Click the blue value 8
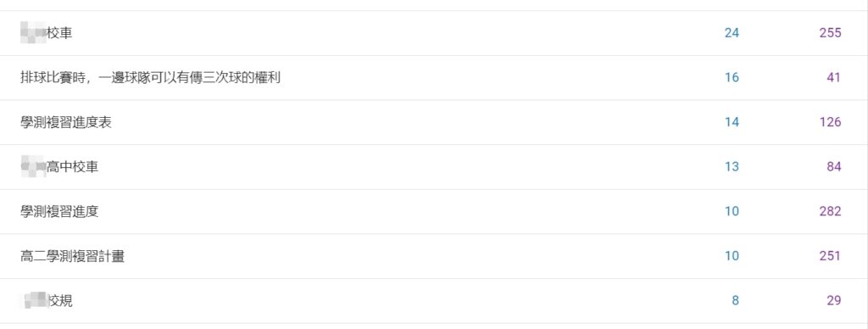868x329 pixels. 735,301
